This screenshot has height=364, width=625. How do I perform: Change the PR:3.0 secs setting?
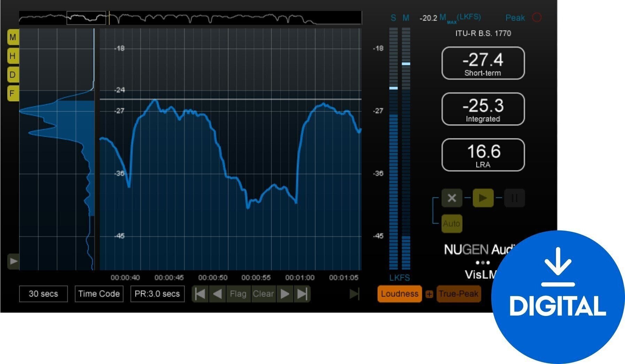pyautogui.click(x=157, y=294)
